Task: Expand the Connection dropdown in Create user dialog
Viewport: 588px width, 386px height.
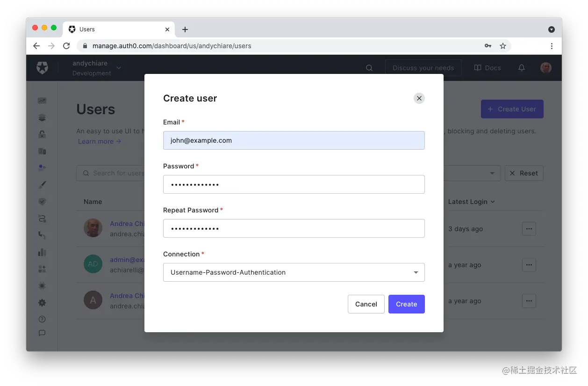Action: (x=415, y=272)
